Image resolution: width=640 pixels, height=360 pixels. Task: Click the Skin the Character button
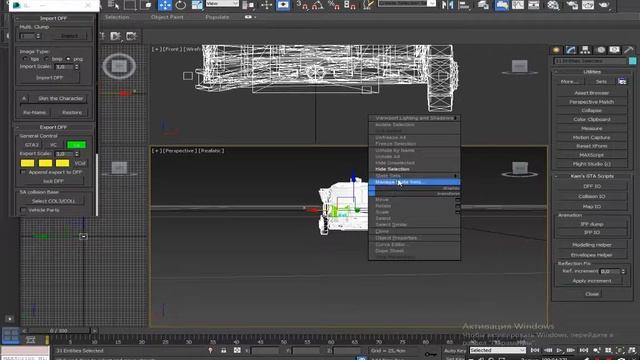click(60, 98)
